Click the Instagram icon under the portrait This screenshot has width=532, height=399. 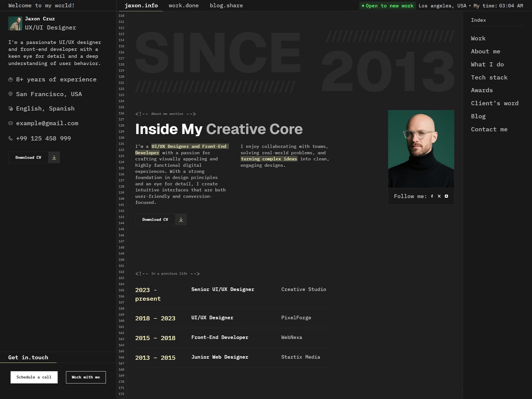pos(446,196)
